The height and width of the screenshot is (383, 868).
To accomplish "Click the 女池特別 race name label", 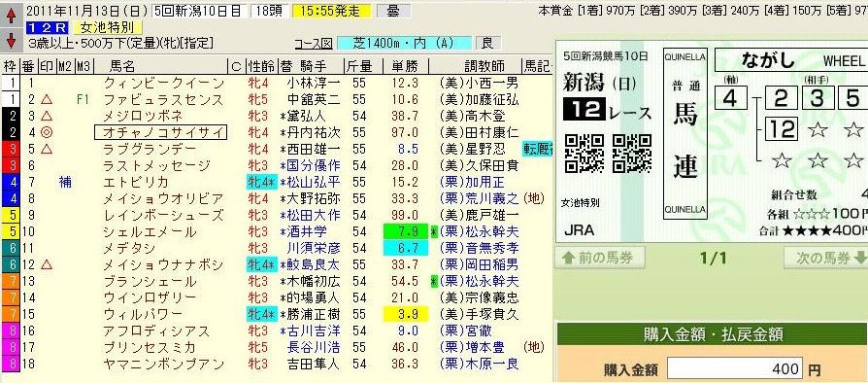I will pos(109,27).
